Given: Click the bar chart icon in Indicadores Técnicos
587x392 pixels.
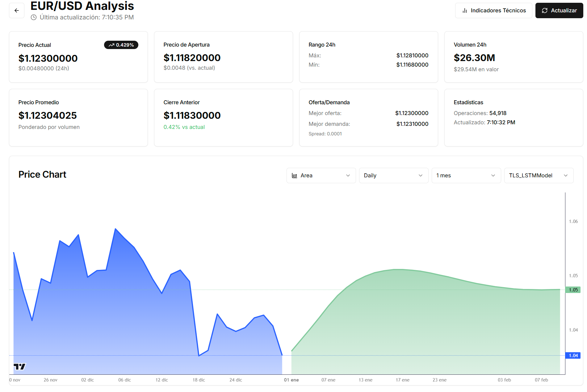Looking at the screenshot, I should click(465, 10).
